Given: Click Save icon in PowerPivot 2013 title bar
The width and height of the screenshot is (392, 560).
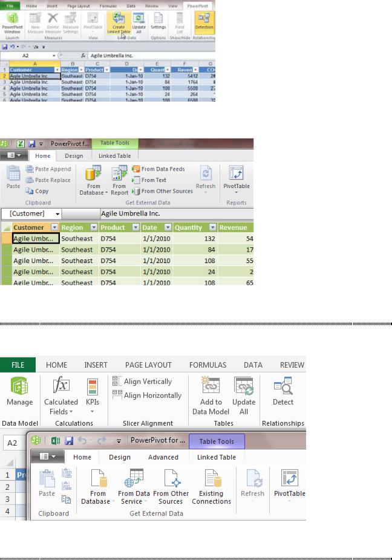Looking at the screenshot, I should tap(69, 440).
